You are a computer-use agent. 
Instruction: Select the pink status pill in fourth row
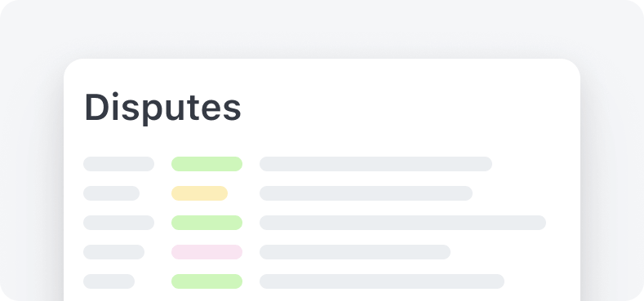tap(207, 252)
